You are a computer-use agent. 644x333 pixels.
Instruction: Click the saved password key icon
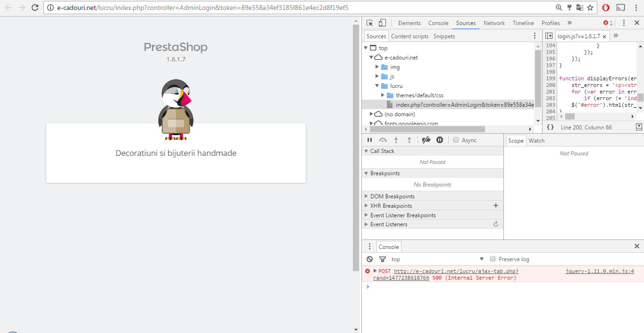coord(569,8)
